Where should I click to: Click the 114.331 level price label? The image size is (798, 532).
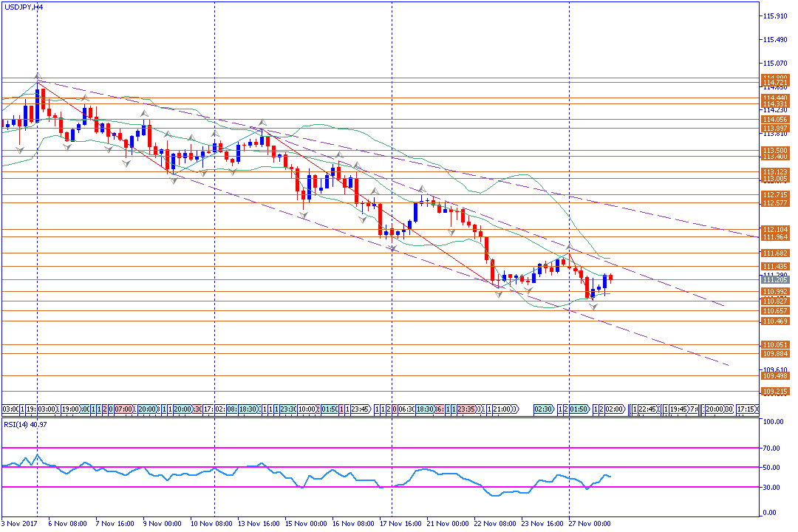[774, 104]
